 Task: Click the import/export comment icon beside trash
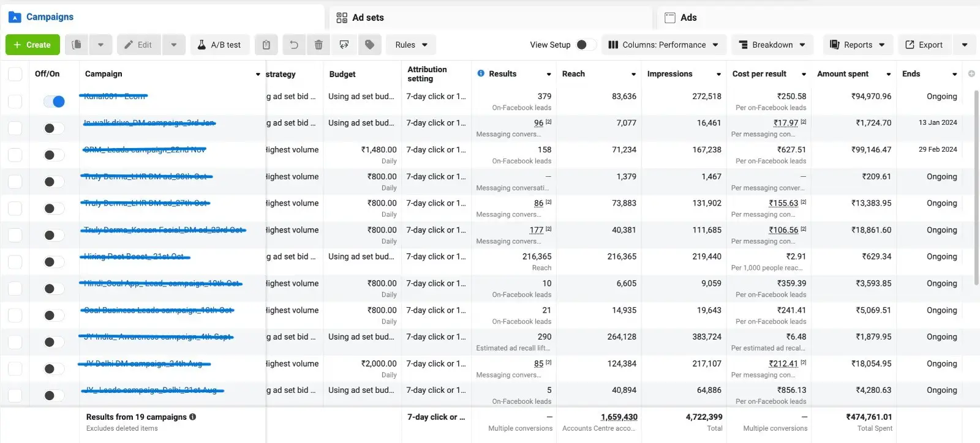344,45
